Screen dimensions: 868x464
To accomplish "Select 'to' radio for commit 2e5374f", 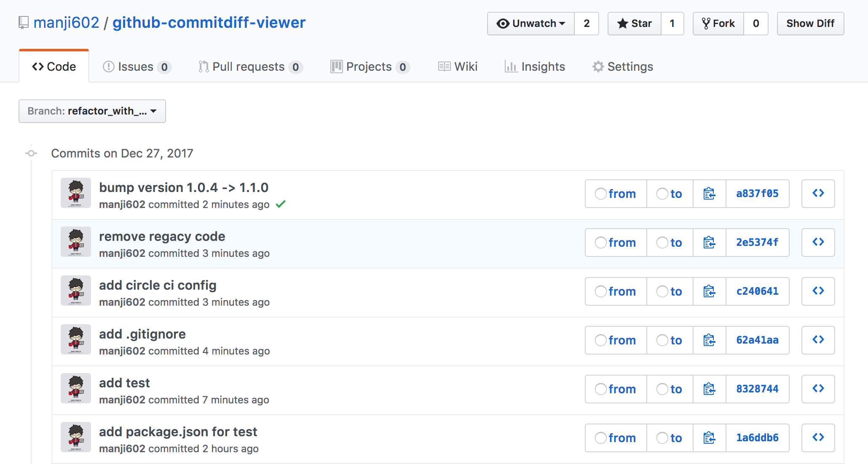I will point(662,243).
